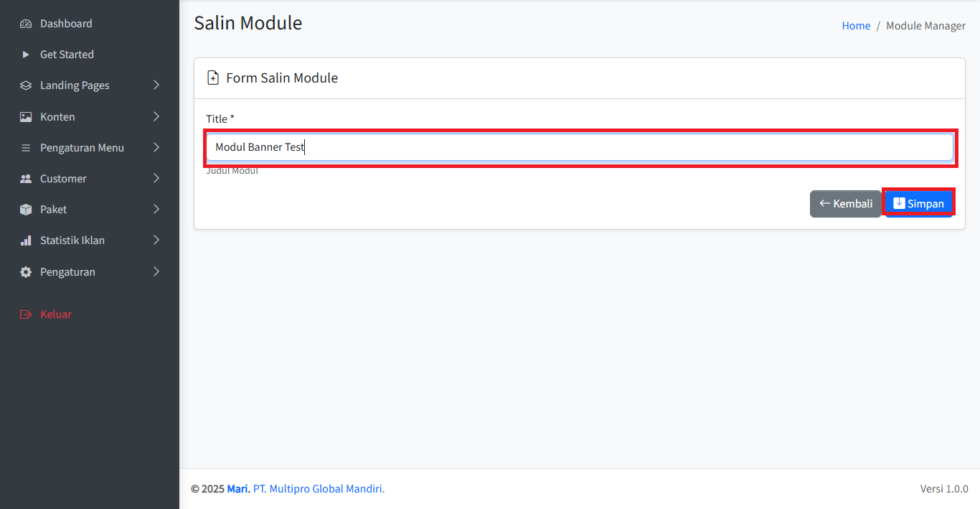Screen dimensions: 980x509
Task: Click the Konten image icon
Action: [26, 117]
